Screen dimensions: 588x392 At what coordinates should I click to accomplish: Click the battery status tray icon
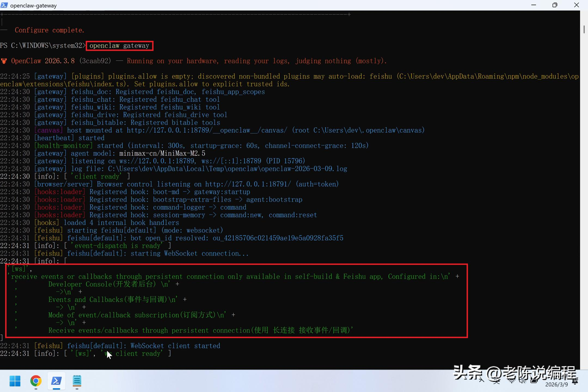534,381
